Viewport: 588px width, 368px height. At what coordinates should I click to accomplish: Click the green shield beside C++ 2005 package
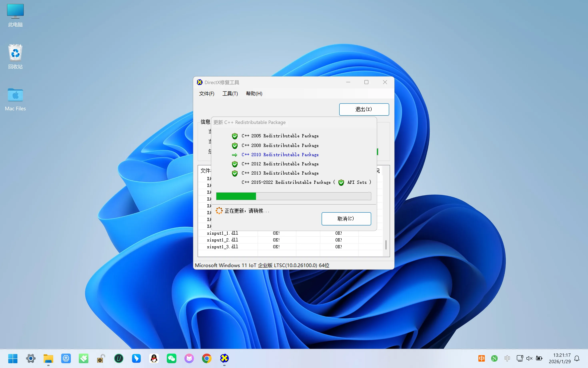(x=235, y=136)
